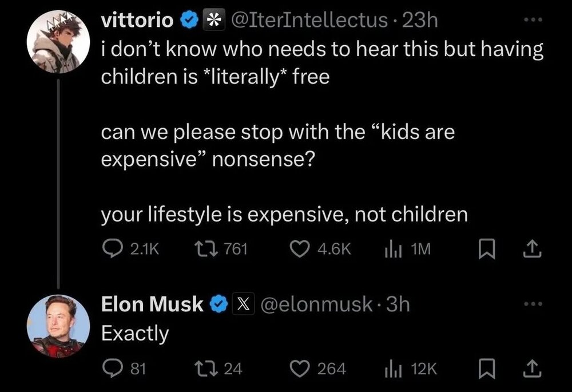Open the @IterIntellectus handle link
This screenshot has width=572, height=392.
click(x=309, y=21)
